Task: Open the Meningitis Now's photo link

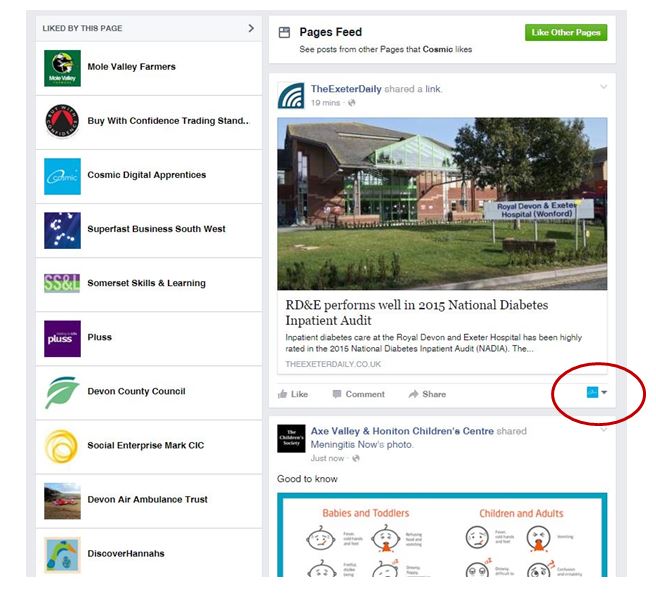Action: 361,444
